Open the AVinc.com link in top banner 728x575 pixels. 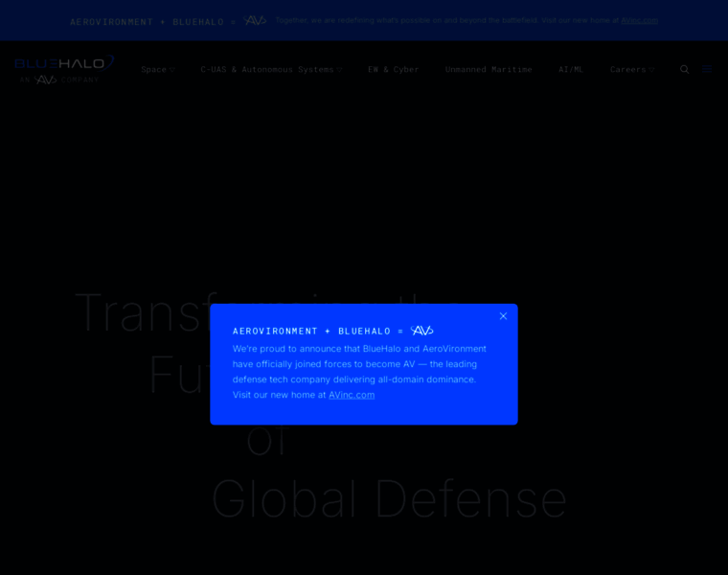click(x=639, y=20)
